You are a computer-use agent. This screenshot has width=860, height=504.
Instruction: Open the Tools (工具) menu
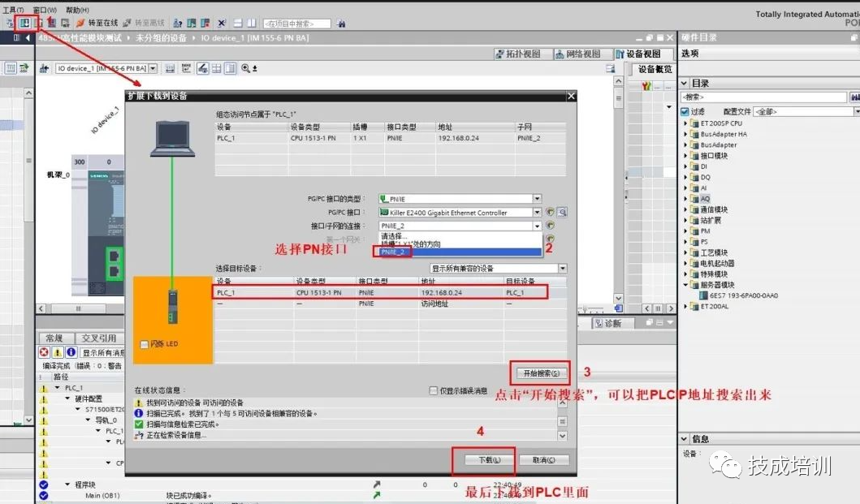coord(13,10)
